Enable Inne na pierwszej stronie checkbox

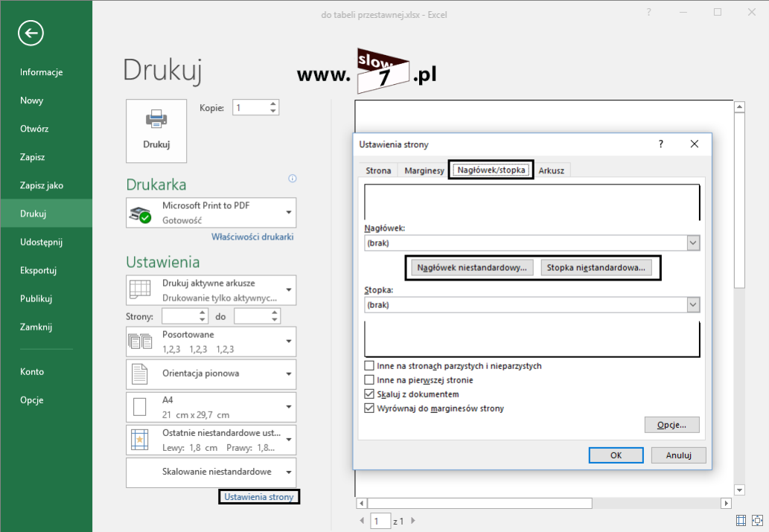[369, 380]
